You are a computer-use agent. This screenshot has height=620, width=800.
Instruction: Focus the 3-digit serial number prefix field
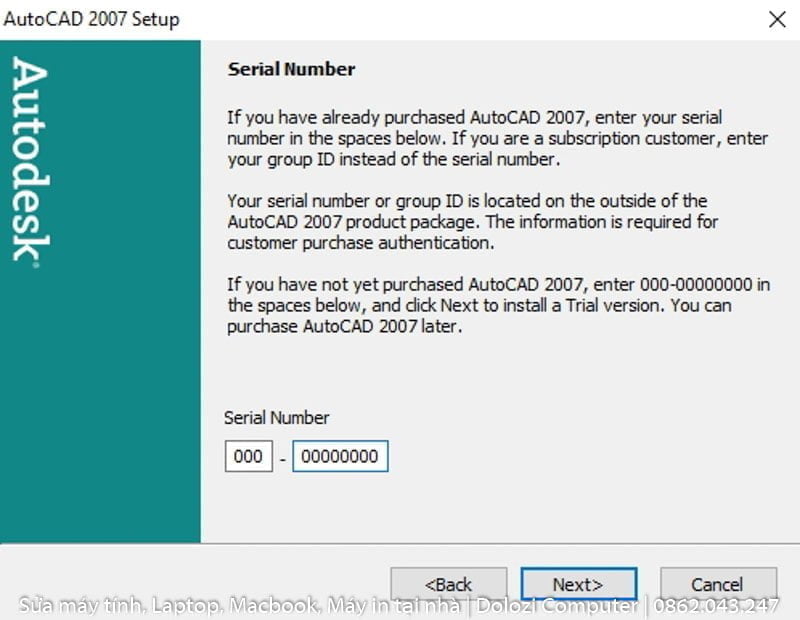tap(248, 457)
